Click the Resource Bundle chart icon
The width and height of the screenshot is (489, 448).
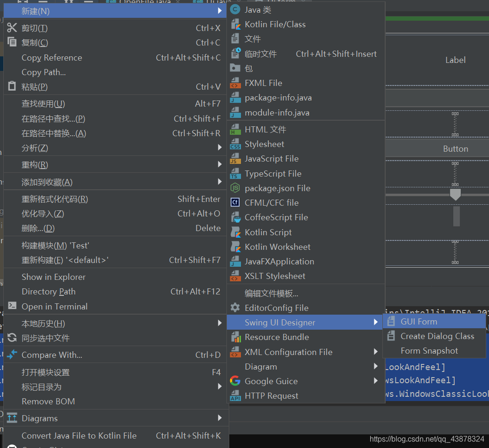tap(235, 337)
